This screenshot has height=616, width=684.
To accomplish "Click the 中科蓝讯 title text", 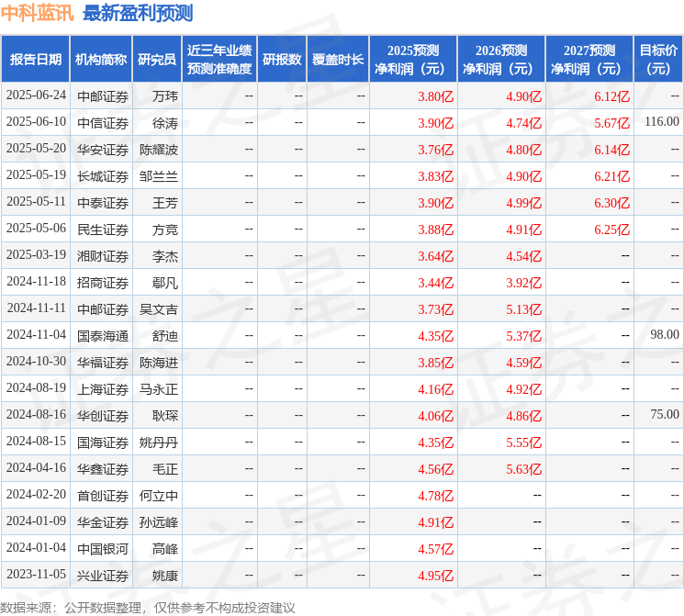I will pos(38,13).
